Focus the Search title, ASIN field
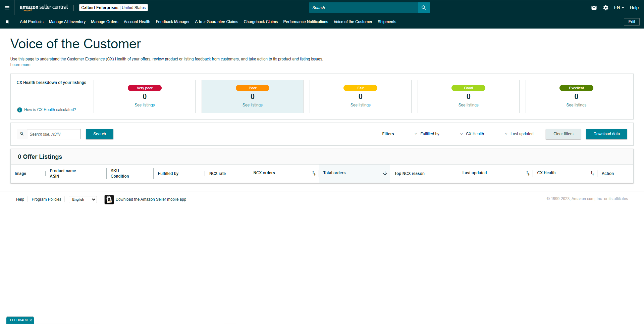 (54, 134)
